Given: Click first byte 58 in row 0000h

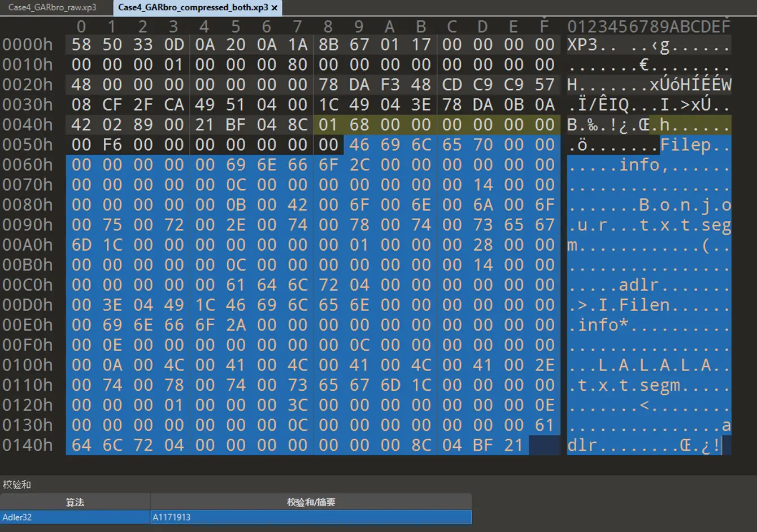Looking at the screenshot, I should coord(81,45).
